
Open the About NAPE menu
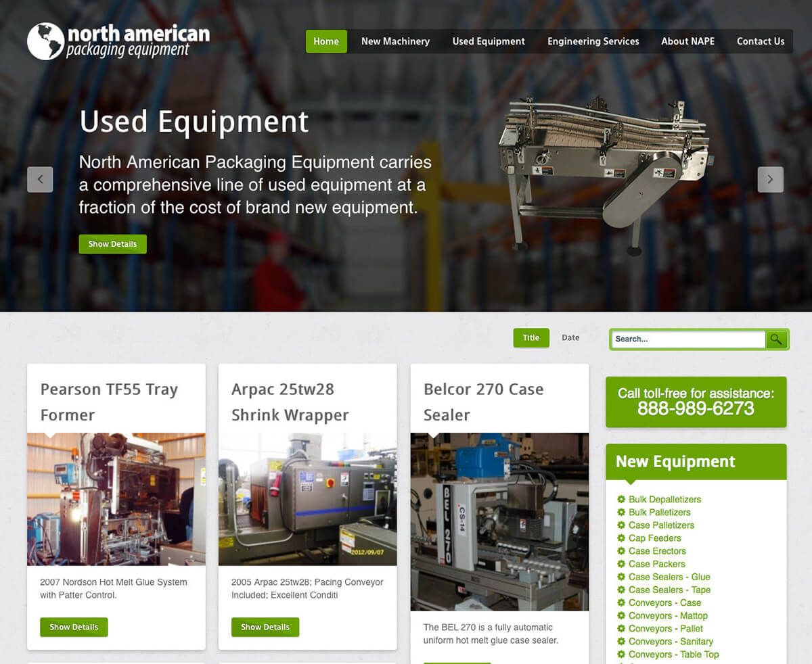688,41
